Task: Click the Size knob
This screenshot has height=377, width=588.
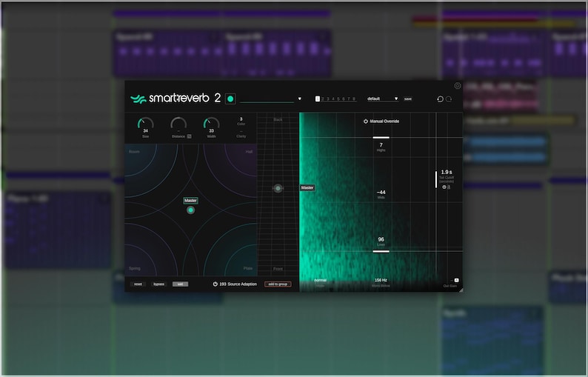Action: point(145,124)
